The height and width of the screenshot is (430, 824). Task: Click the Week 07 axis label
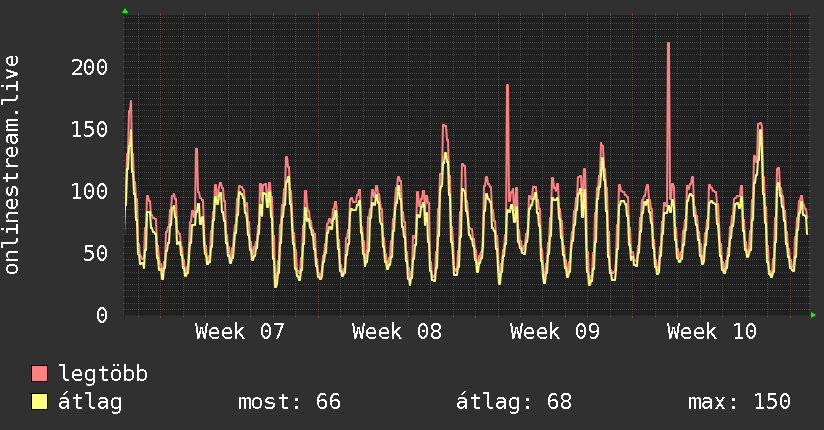(240, 332)
